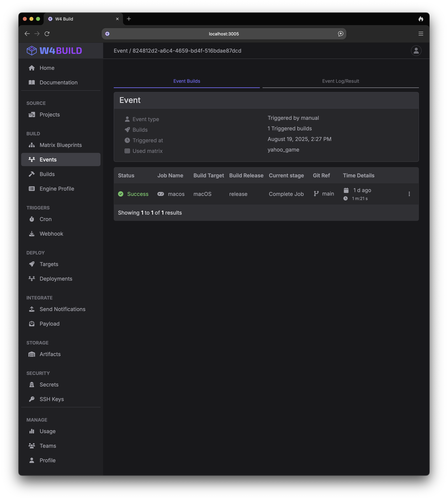Click the Artifacts warehouse icon
Image resolution: width=448 pixels, height=500 pixels.
(32, 354)
